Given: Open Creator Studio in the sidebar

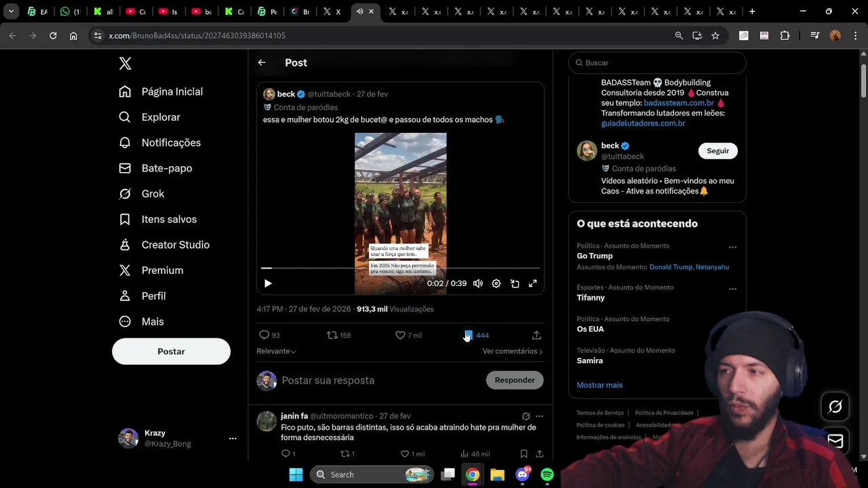Looking at the screenshot, I should click(x=164, y=245).
